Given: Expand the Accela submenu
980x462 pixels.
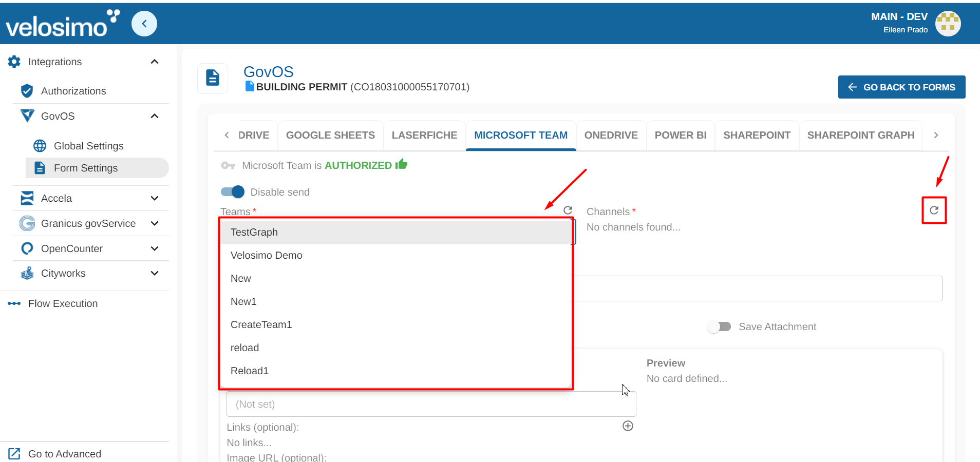Looking at the screenshot, I should pos(155,198).
